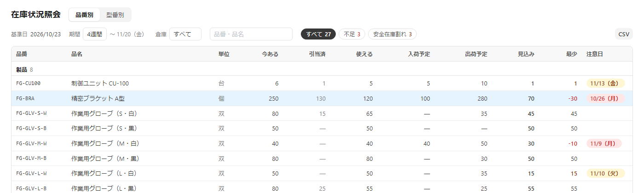Click the 出荷予定 column header
This screenshot has width=644, height=193.
[x=476, y=54]
